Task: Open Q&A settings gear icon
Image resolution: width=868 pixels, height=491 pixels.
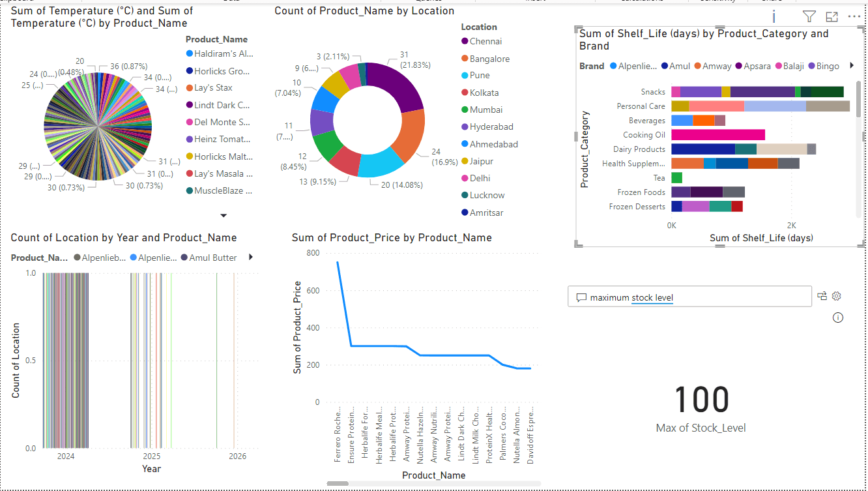Action: 837,296
